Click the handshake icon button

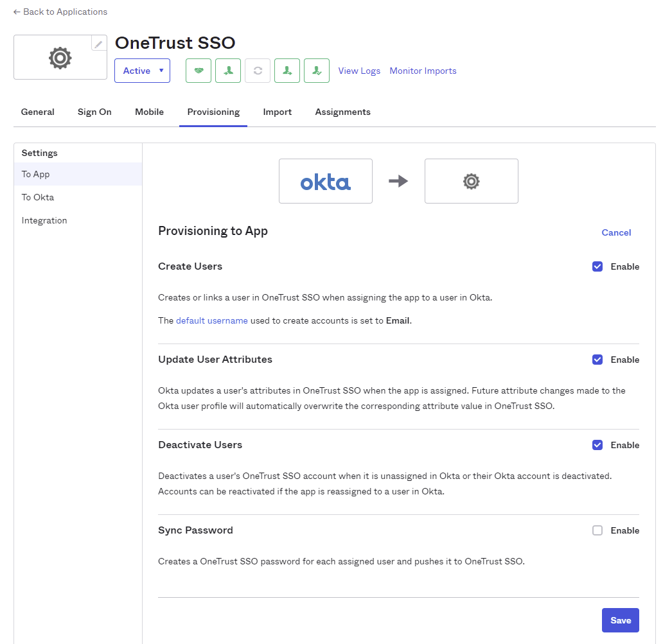pyautogui.click(x=199, y=71)
